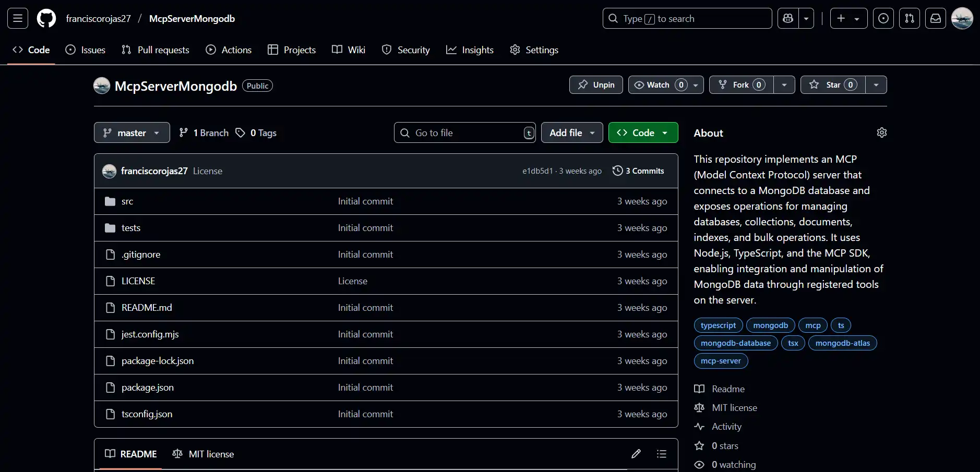The image size is (980, 472).
Task: Click the tsconfig.json file icon
Action: [x=110, y=414]
